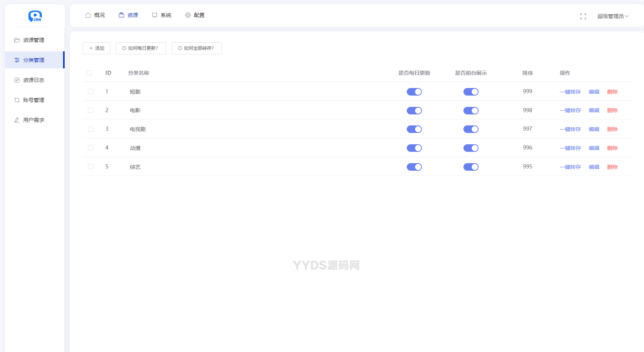Viewport: 644px width, 352px height.
Task: Open the 如何每日更新 help button
Action: tap(141, 48)
